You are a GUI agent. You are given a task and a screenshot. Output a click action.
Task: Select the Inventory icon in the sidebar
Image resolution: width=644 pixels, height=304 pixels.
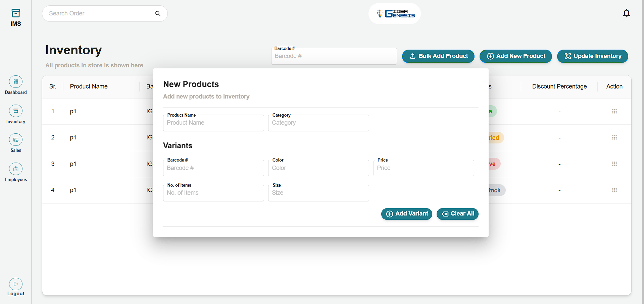pyautogui.click(x=16, y=111)
